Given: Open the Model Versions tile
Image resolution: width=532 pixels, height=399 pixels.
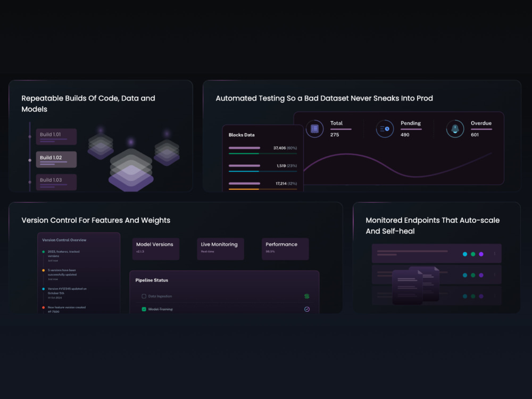Looking at the screenshot, I should [x=156, y=249].
